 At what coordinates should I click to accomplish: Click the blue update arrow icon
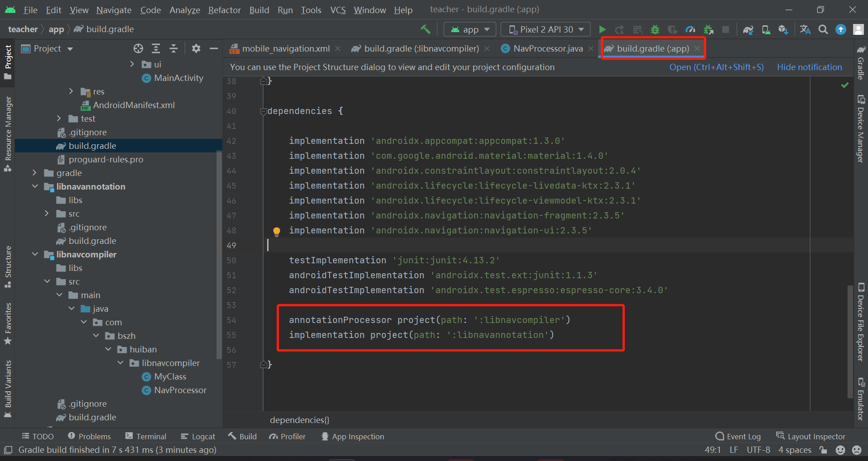click(841, 29)
